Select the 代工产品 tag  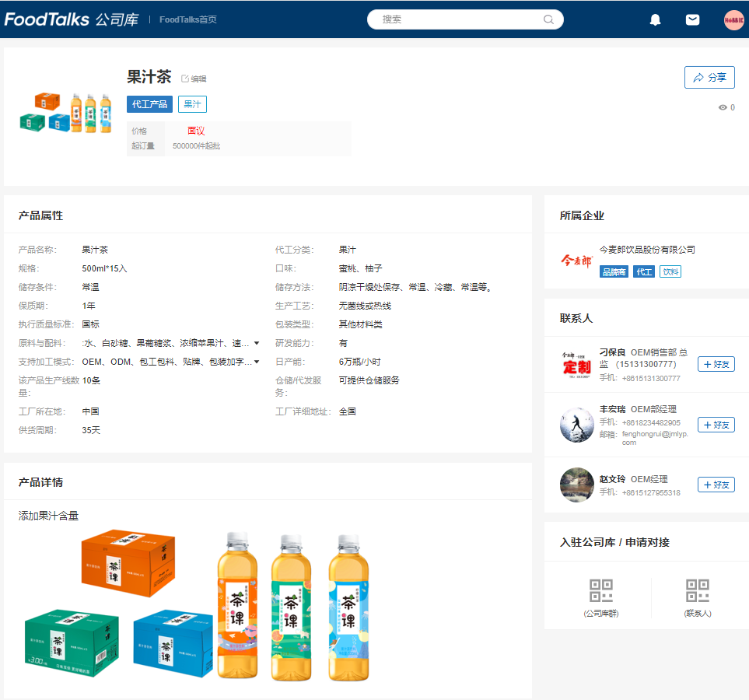(149, 104)
